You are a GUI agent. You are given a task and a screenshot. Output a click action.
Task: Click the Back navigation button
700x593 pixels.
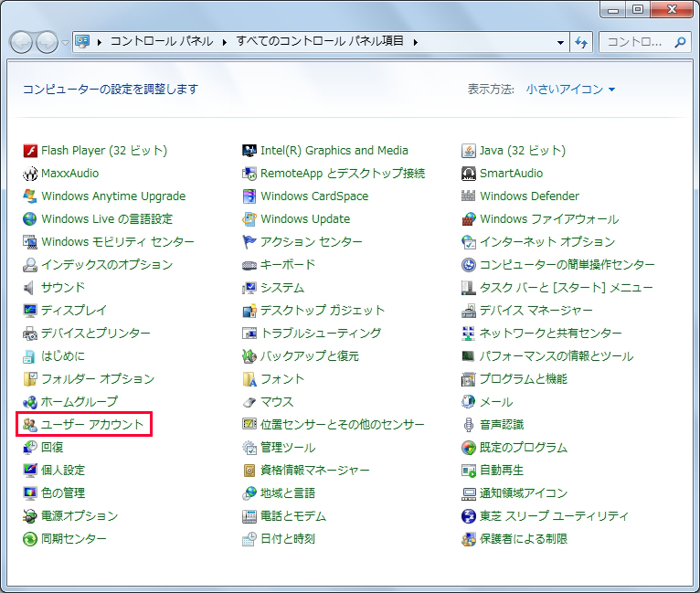(x=21, y=42)
